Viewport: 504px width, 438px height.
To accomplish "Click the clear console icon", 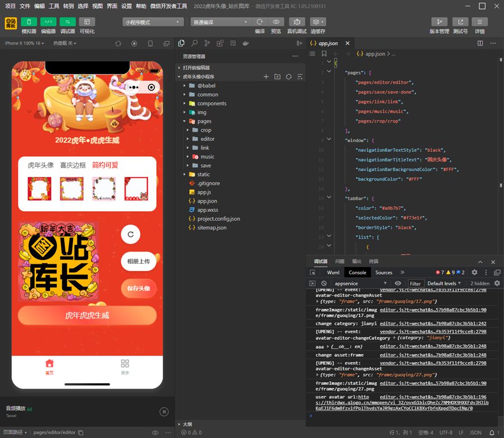I will 324,283.
